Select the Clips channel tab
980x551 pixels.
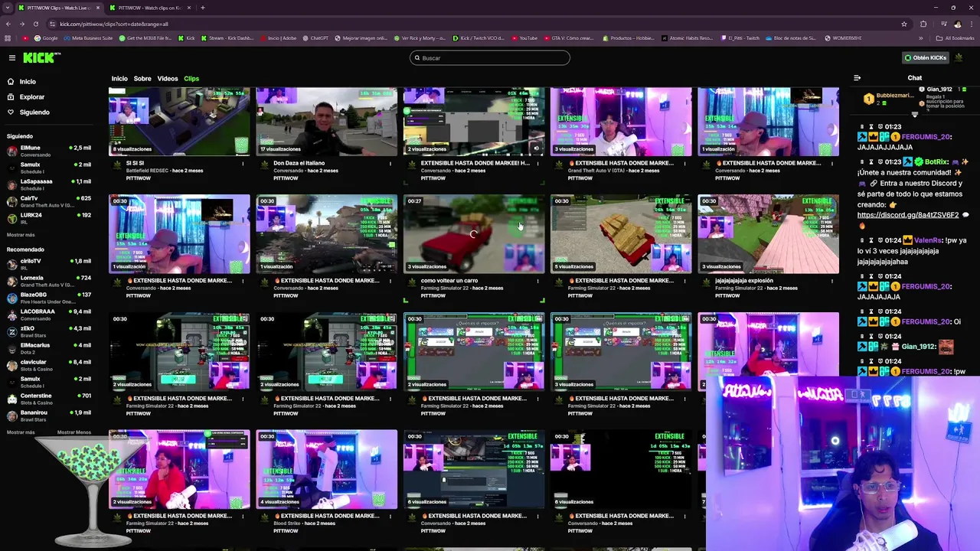191,78
